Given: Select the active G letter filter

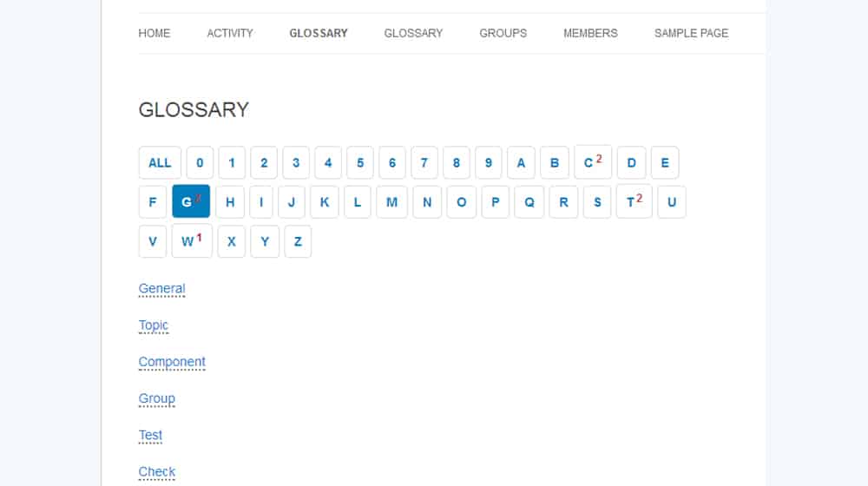Looking at the screenshot, I should coord(191,201).
